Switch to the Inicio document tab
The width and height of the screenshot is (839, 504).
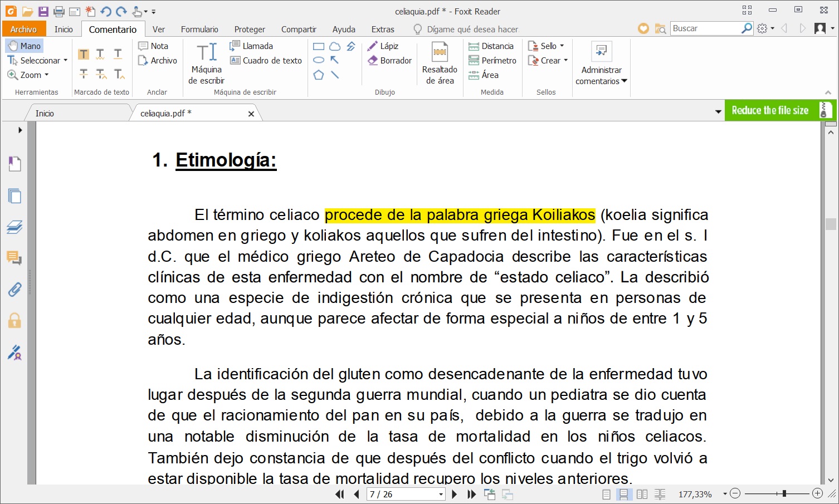click(45, 113)
